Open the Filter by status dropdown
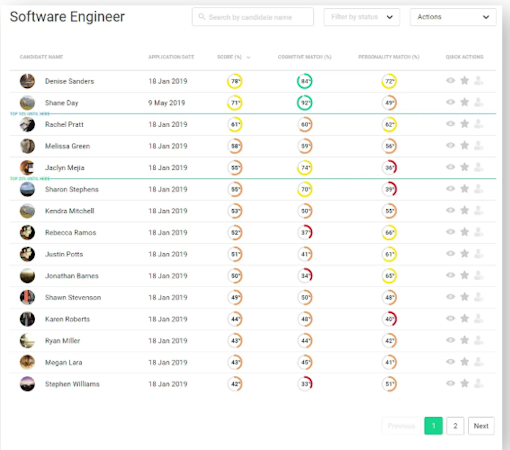510x450 pixels. coord(362,17)
